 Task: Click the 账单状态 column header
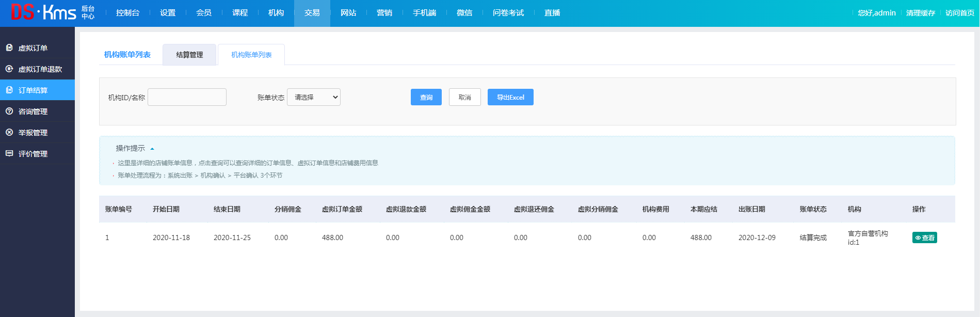pyautogui.click(x=813, y=209)
